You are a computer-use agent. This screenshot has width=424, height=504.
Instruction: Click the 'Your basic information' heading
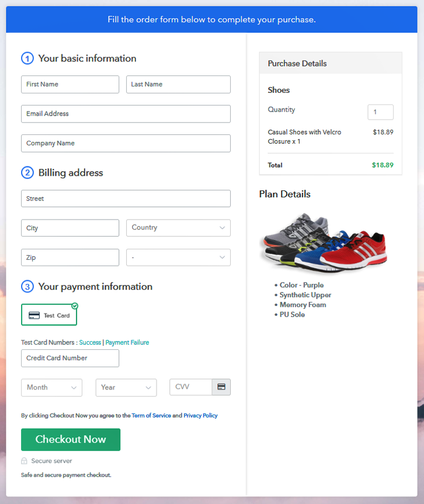[x=87, y=58]
